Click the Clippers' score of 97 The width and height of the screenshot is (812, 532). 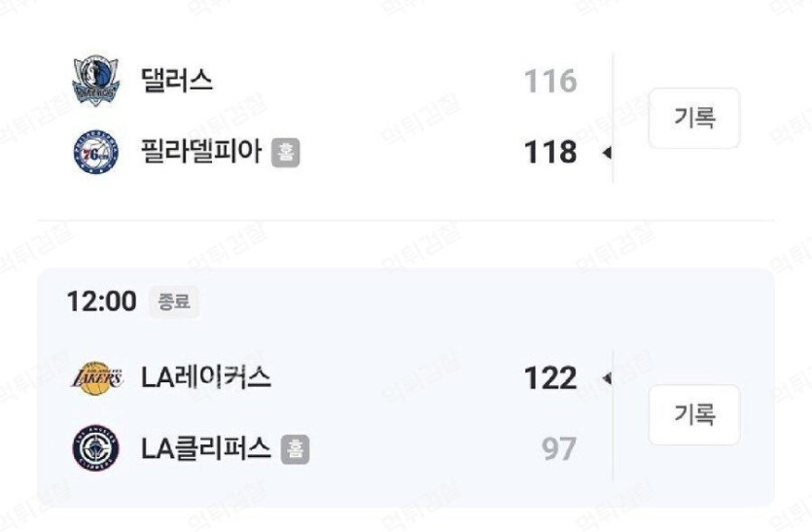tap(559, 448)
